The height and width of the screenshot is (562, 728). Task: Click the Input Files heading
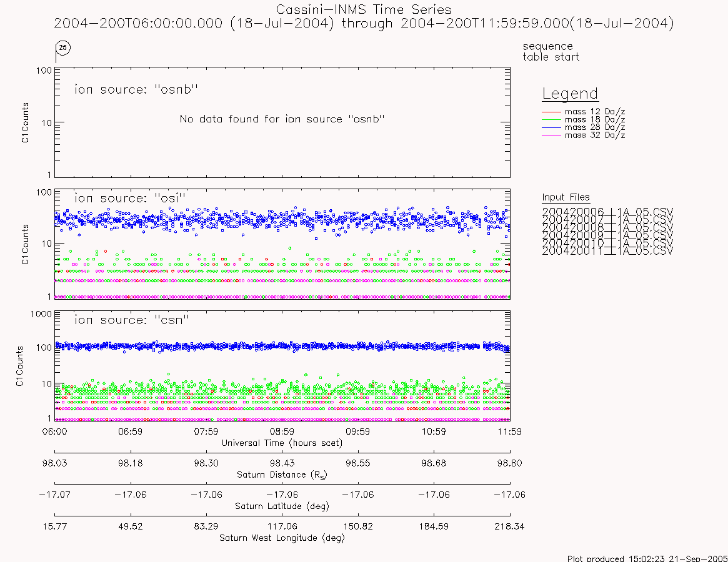pos(566,197)
